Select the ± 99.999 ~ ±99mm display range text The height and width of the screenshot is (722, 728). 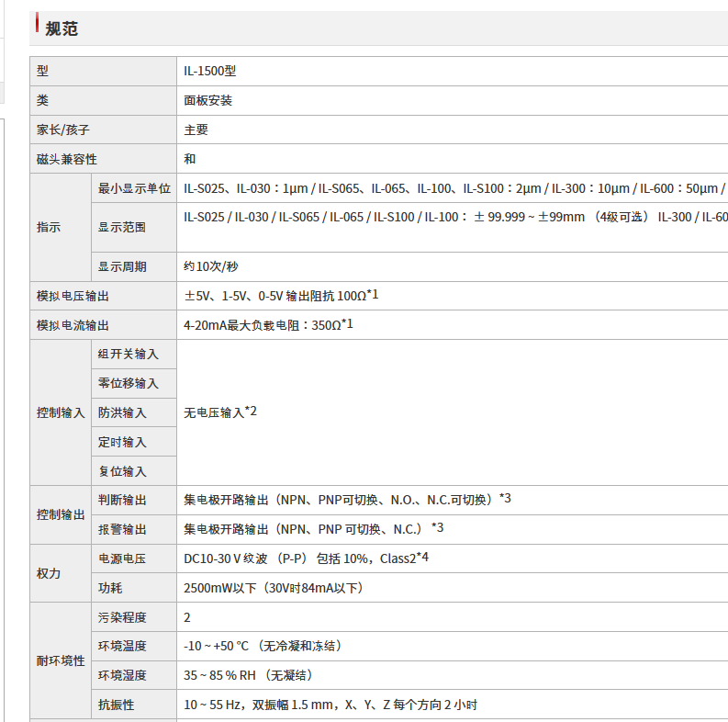[529, 217]
